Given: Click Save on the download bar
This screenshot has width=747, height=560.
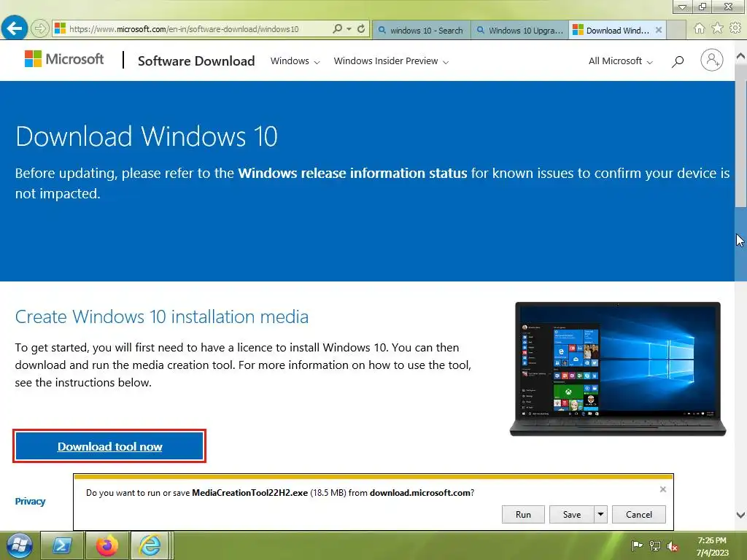Looking at the screenshot, I should click(572, 514).
